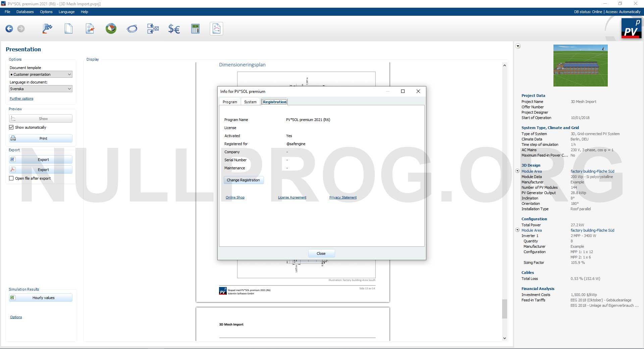Screen dimensions: 644x349
Task: Click the grey forward arrow icon
Action: click(x=21, y=29)
